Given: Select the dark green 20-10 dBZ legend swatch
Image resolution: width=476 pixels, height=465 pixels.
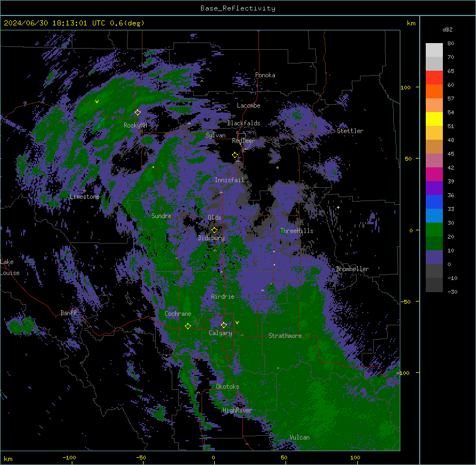Looking at the screenshot, I should coord(434,244).
